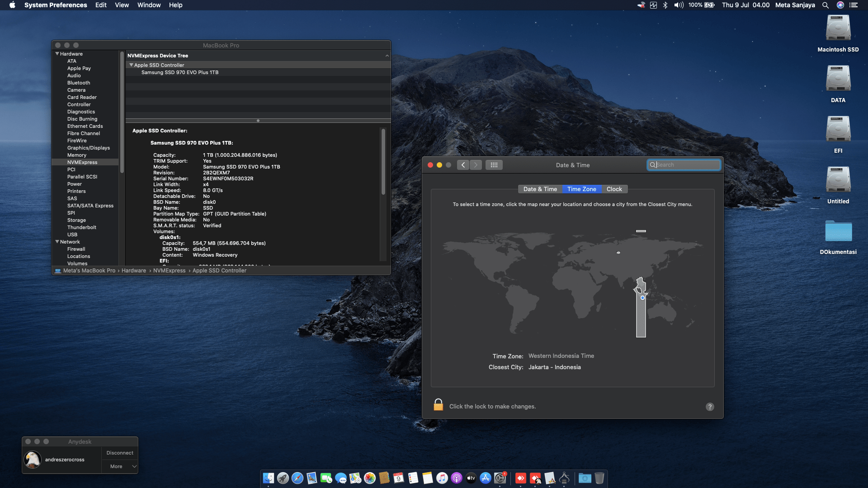Launch Safari from the Dock

(x=297, y=478)
